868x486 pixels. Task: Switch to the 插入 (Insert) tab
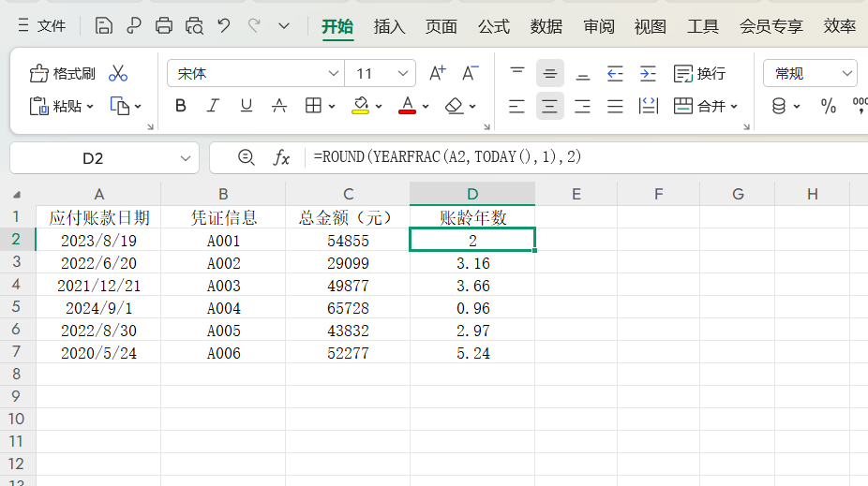click(x=389, y=26)
